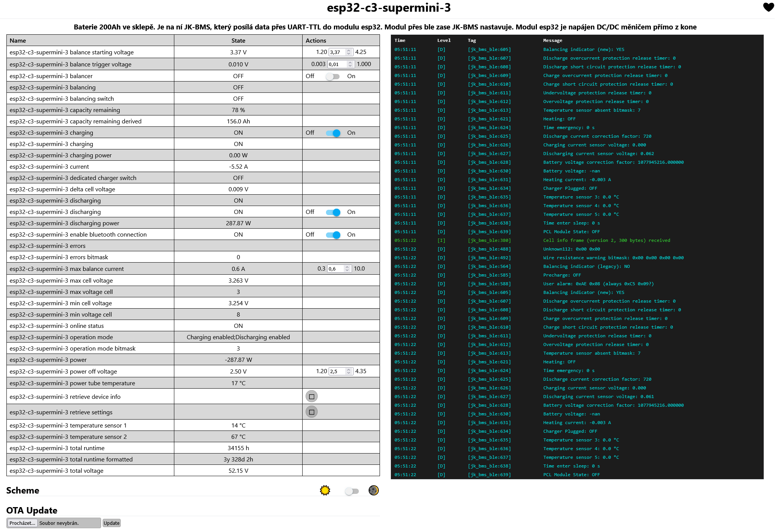This screenshot has width=775, height=532.
Task: Focus the power off voltage input field
Action: (x=337, y=371)
